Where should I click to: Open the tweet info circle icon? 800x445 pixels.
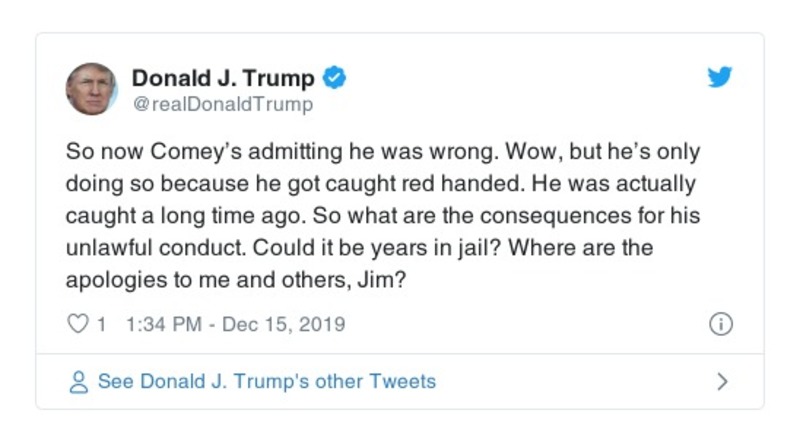click(x=720, y=324)
